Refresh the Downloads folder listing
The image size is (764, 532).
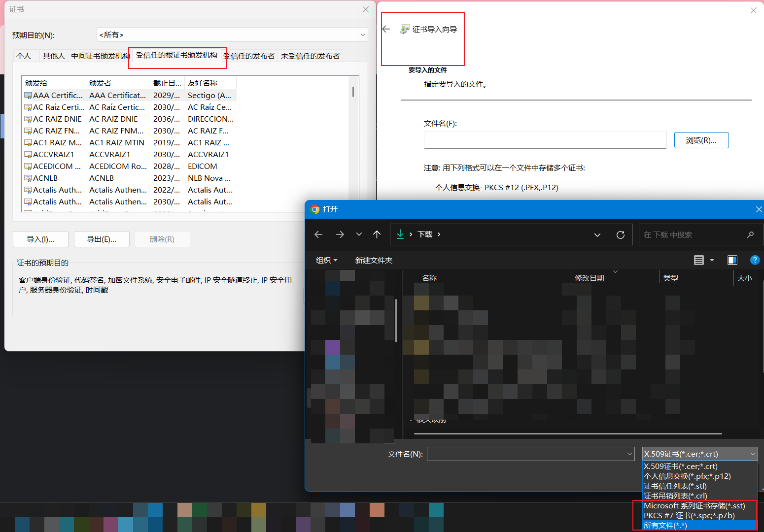(621, 235)
